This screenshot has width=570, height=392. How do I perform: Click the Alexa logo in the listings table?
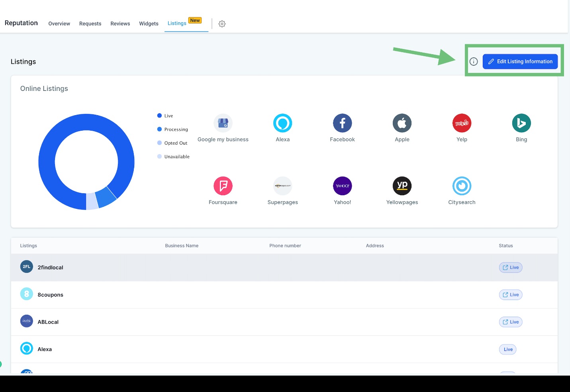[x=27, y=349]
